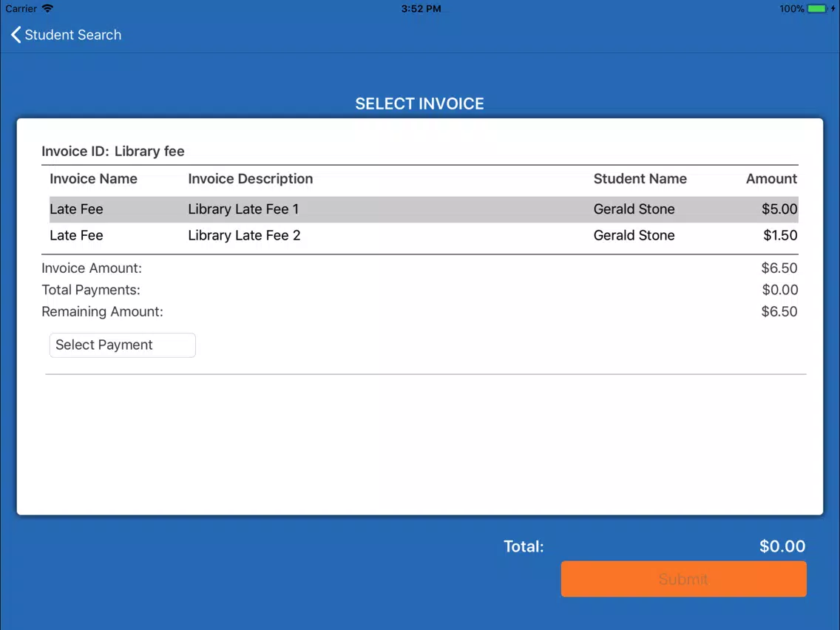This screenshot has width=840, height=630.
Task: Click the SELECT INVOICE heading
Action: click(419, 104)
